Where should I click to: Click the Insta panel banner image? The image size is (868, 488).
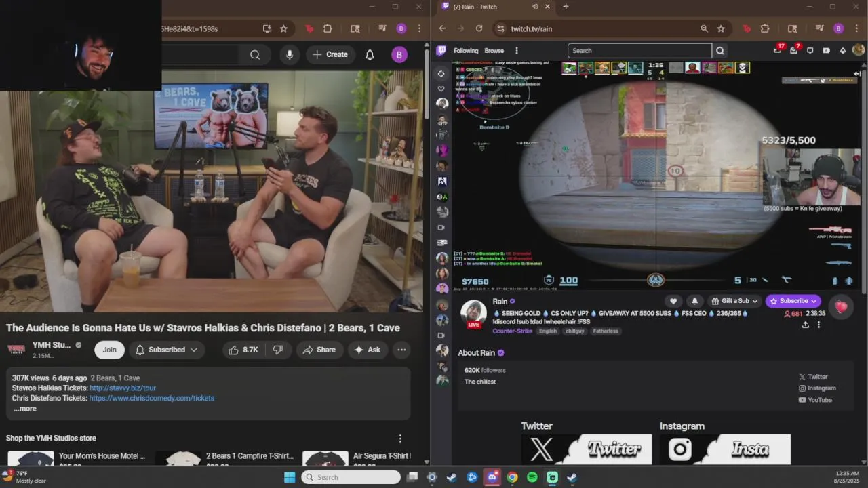pyautogui.click(x=725, y=449)
